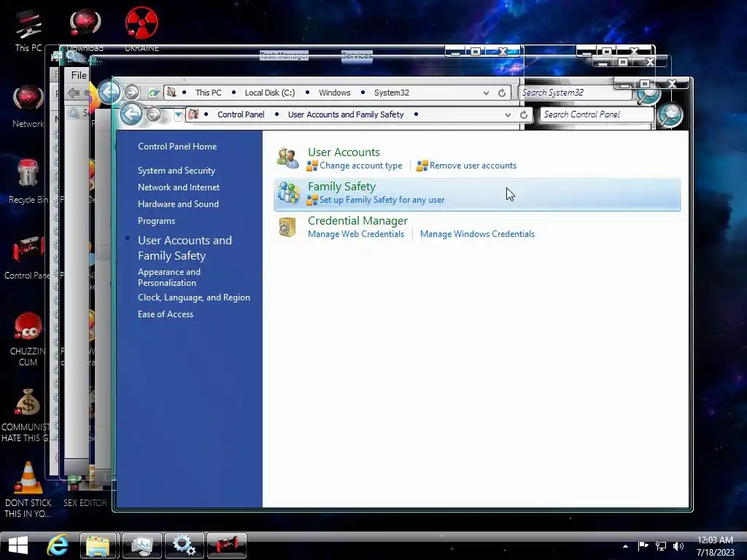Open the User Accounts heading link
Image resolution: width=747 pixels, height=560 pixels.
(x=344, y=152)
